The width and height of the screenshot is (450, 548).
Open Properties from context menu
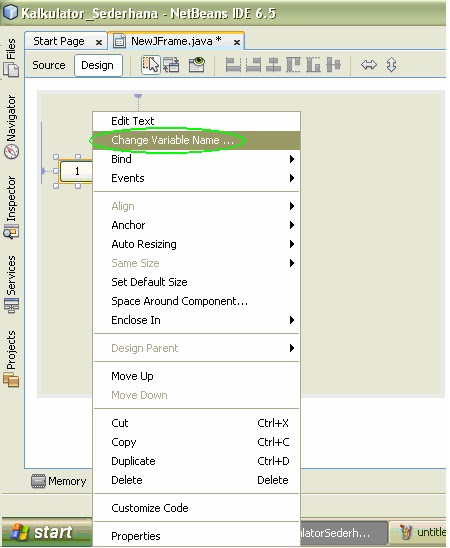coord(196,536)
